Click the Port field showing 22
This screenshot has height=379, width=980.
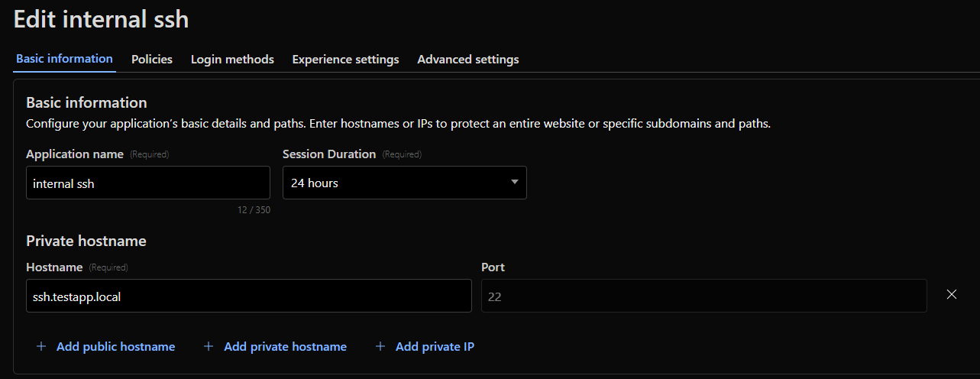pyautogui.click(x=704, y=296)
